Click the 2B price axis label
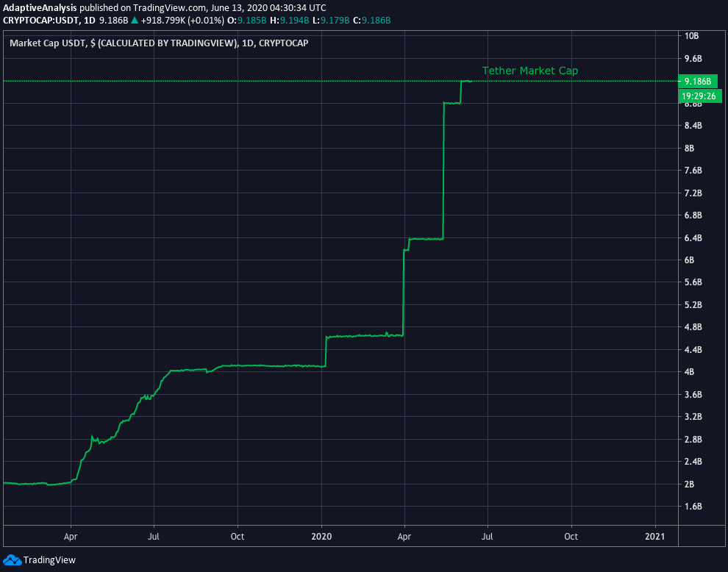The width and height of the screenshot is (728, 572). click(690, 484)
